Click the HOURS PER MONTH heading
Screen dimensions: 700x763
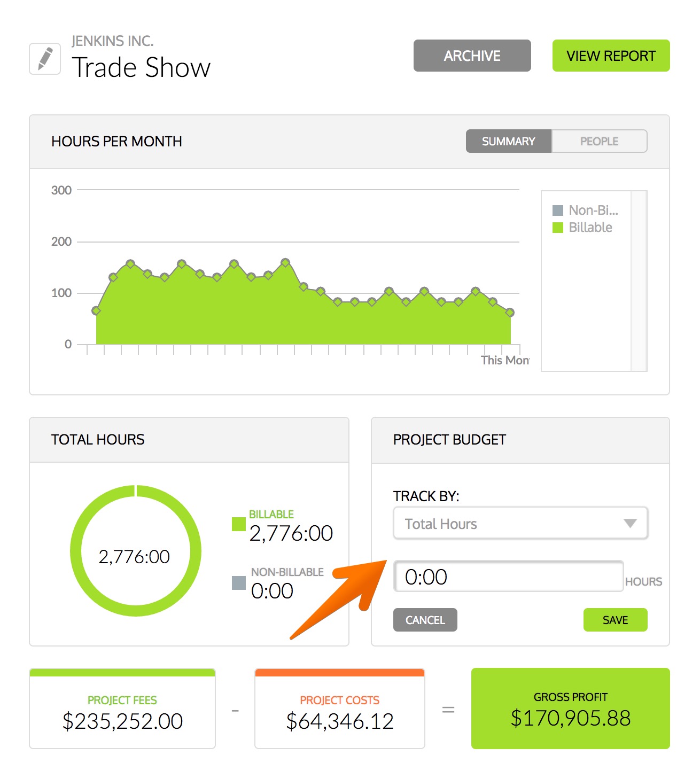116,142
